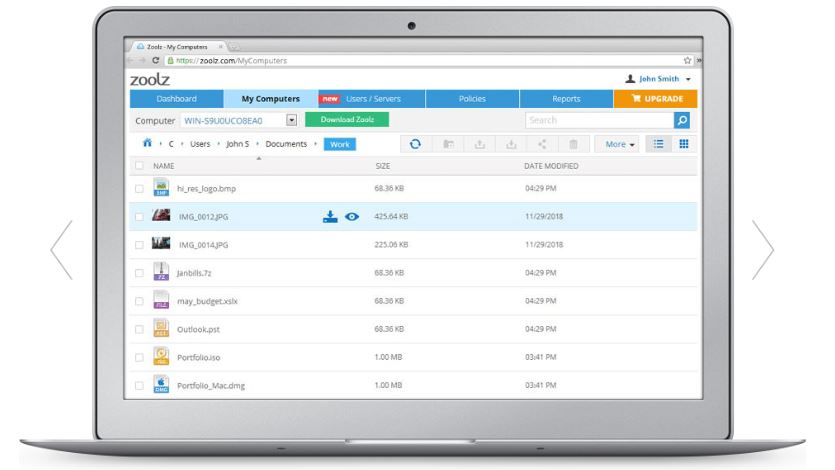Open the Reports tab

pos(566,98)
